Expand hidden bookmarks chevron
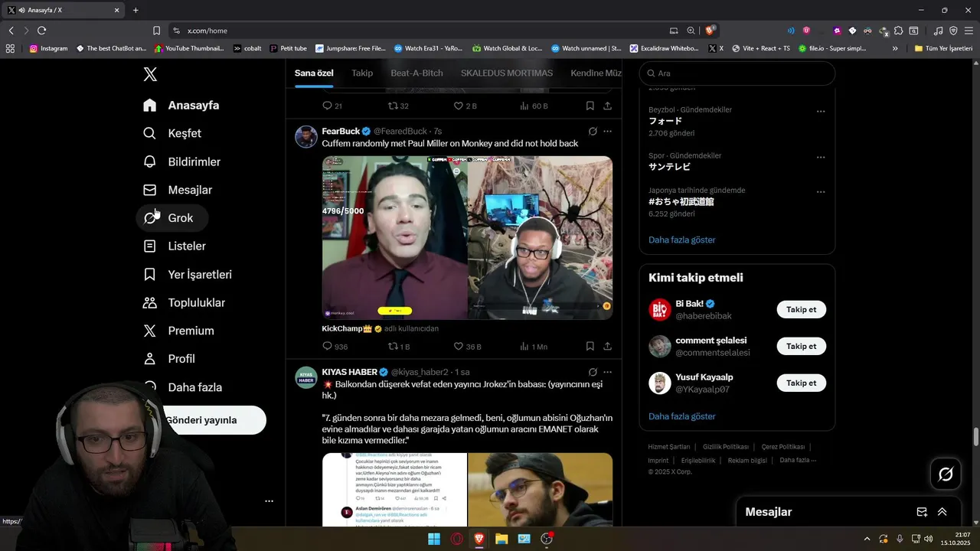The image size is (980, 551). tap(895, 48)
